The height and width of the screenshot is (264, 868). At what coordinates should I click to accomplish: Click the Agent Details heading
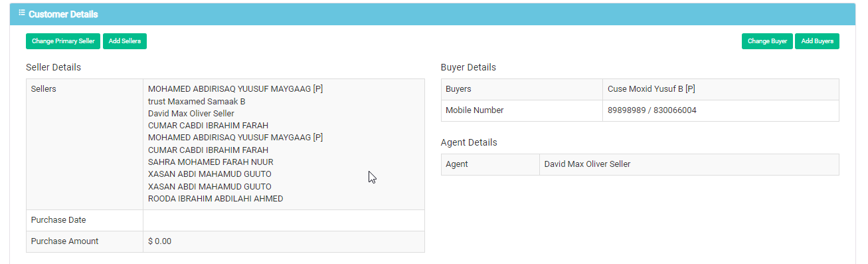coord(469,142)
